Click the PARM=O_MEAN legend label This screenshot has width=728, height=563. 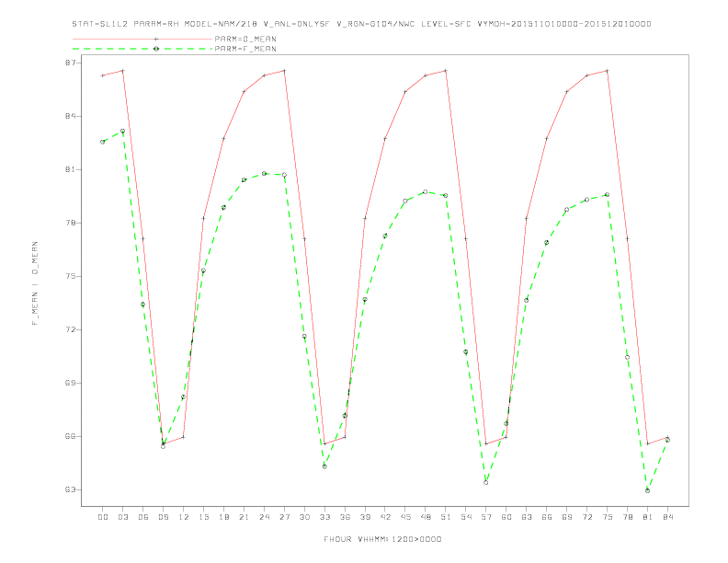tap(245, 39)
